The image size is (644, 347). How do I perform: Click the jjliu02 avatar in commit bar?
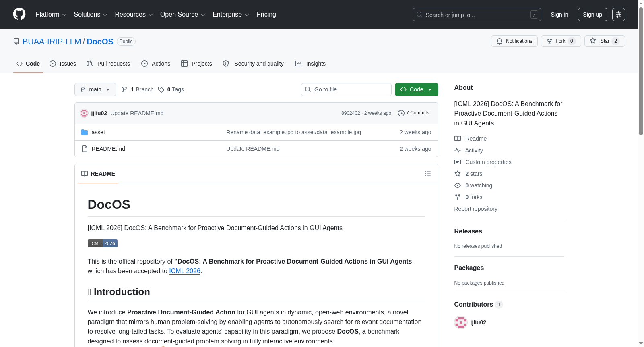(x=84, y=113)
